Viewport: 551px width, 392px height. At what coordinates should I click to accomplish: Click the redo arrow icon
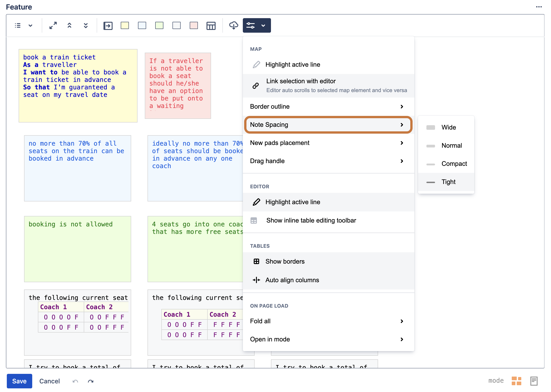(x=91, y=381)
